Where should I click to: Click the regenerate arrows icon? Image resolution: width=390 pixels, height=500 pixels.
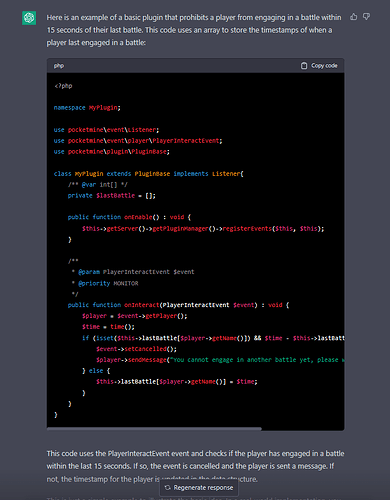tap(168, 488)
